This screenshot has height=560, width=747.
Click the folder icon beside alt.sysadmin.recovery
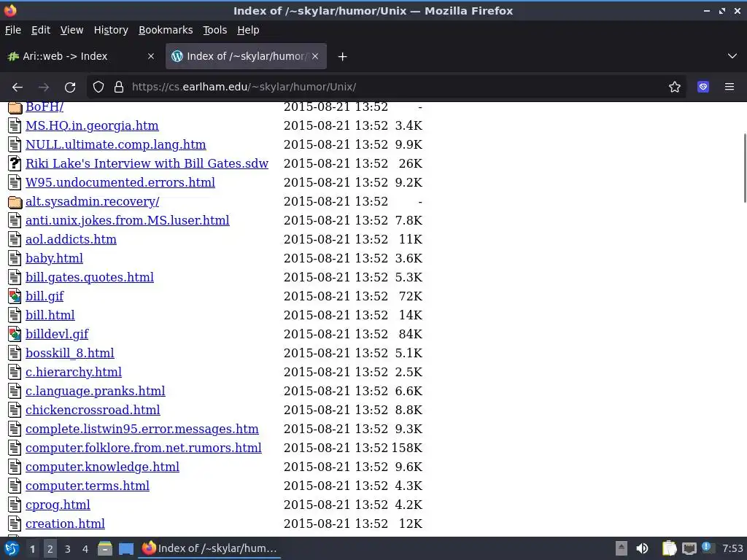coord(15,202)
